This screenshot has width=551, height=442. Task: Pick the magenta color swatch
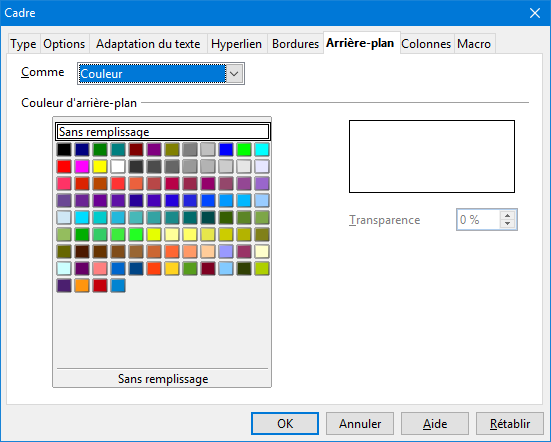pyautogui.click(x=82, y=167)
